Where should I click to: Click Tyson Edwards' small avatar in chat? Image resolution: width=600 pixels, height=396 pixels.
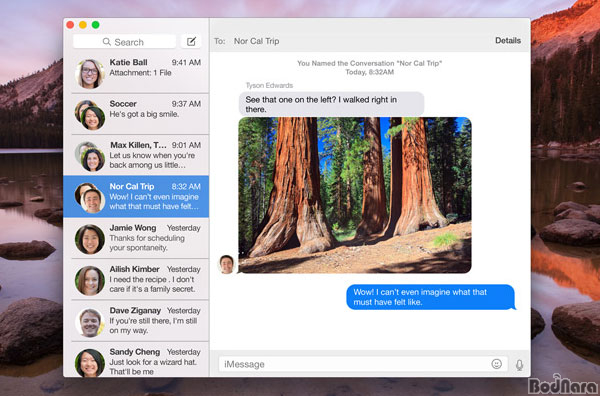226,264
